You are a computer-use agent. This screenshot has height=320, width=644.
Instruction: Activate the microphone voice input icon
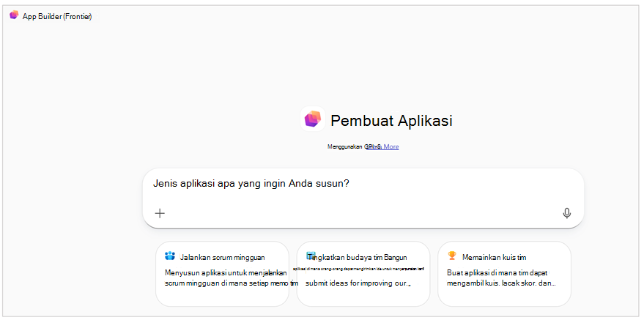tap(567, 213)
